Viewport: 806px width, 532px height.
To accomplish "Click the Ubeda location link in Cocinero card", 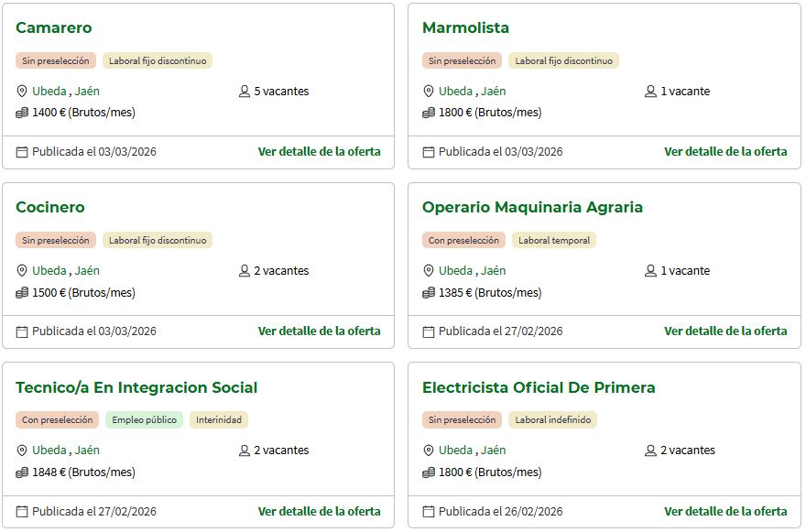I will pos(49,271).
